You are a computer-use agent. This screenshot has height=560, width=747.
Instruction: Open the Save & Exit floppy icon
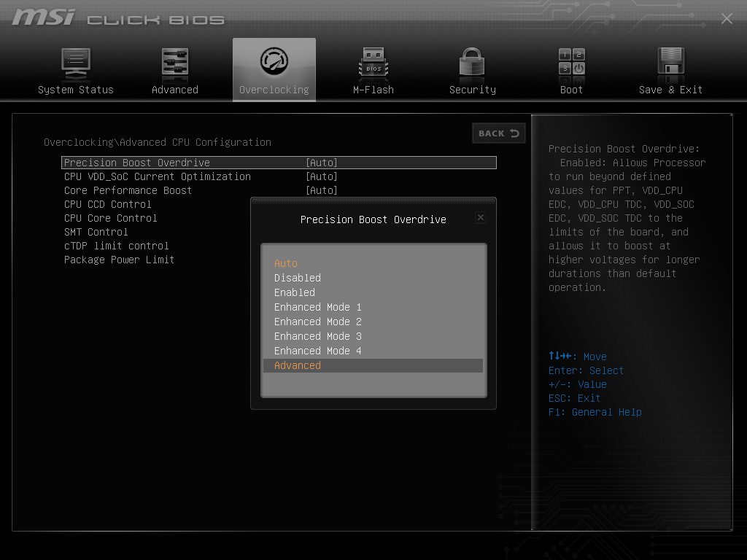(671, 63)
